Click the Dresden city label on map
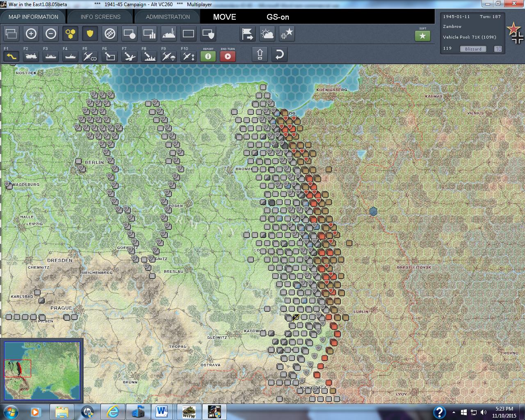Screen dimensions: 525x420 click(x=60, y=260)
